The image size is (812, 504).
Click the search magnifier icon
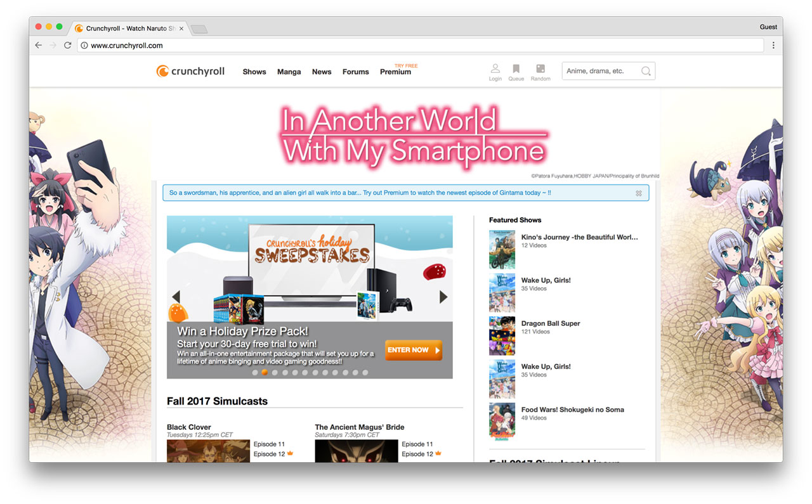[x=646, y=72]
